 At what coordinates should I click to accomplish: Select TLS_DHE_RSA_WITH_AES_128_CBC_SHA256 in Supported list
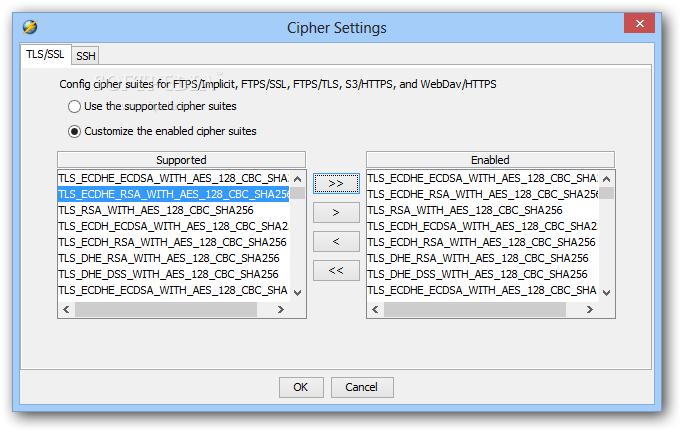click(174, 258)
